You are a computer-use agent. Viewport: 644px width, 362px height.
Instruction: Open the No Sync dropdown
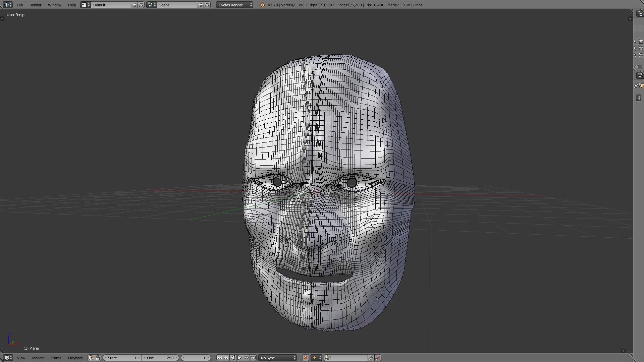coord(278,358)
